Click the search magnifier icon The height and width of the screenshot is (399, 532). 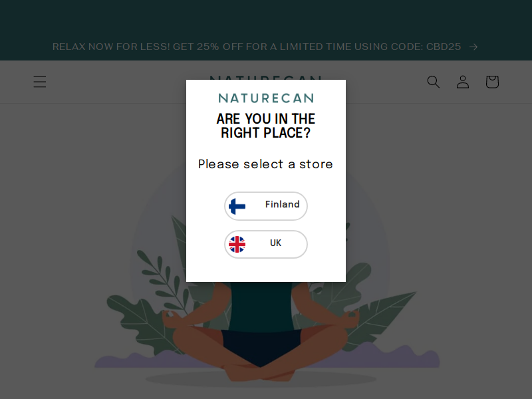click(434, 82)
